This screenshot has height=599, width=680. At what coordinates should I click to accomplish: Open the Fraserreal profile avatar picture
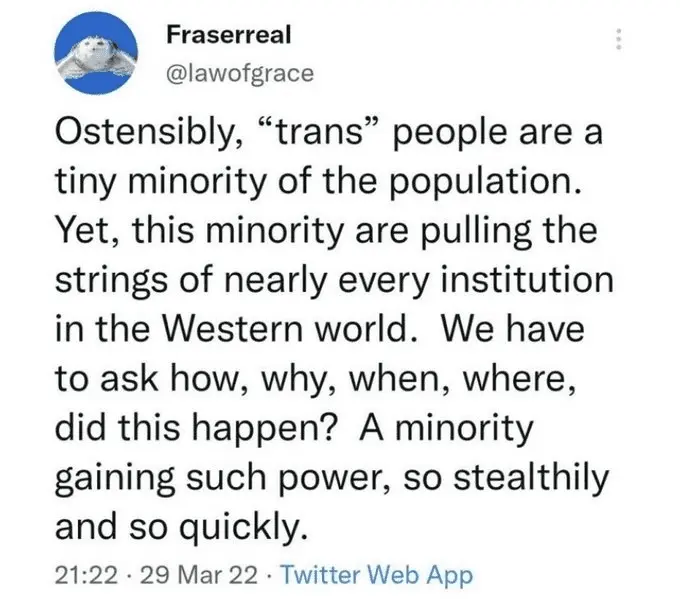tap(96, 54)
